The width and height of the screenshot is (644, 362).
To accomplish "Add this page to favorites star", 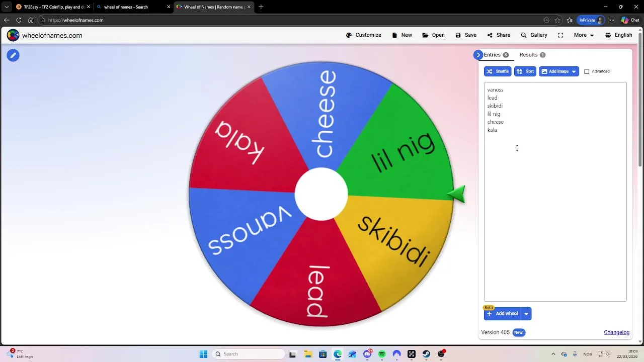I will click(557, 20).
